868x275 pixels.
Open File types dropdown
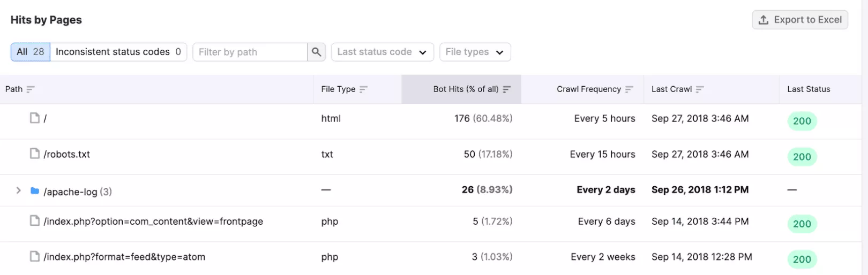[x=475, y=52]
